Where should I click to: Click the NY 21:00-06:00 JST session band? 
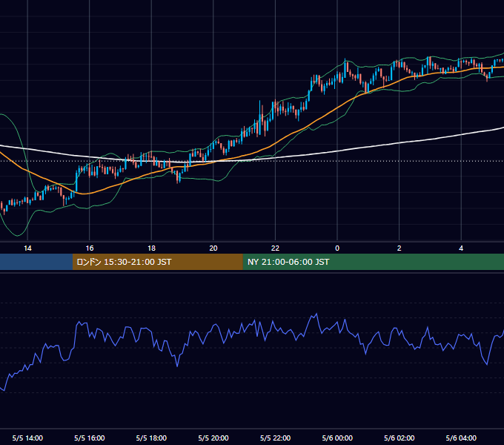click(373, 262)
